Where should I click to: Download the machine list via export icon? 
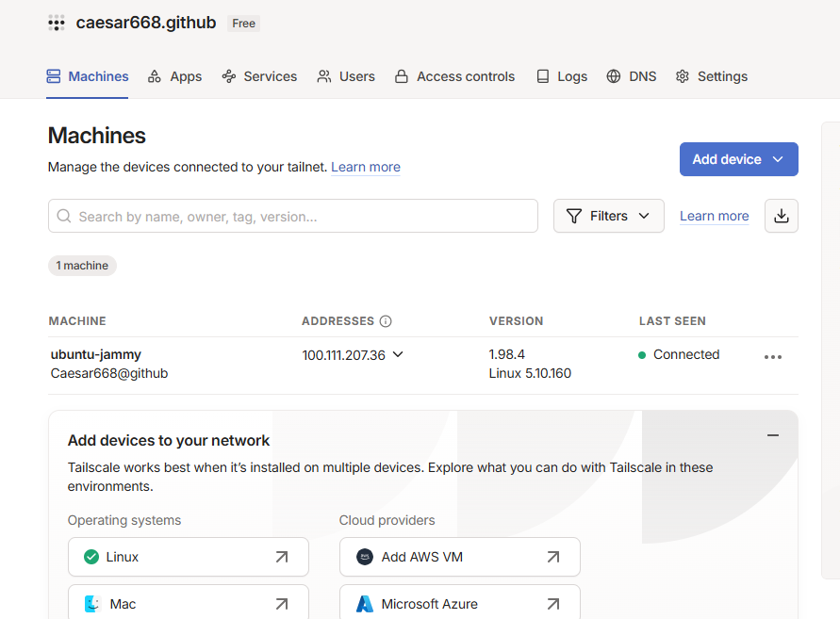click(781, 216)
